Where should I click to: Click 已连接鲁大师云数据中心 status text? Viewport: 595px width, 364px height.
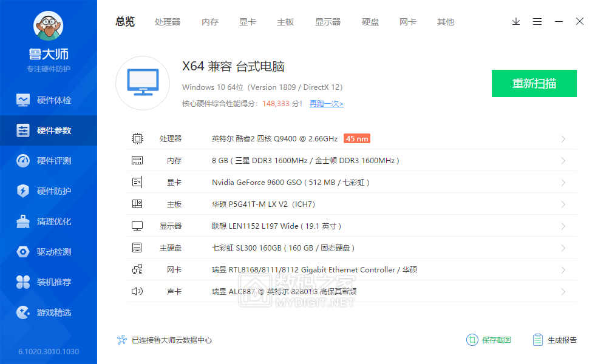[x=171, y=340]
